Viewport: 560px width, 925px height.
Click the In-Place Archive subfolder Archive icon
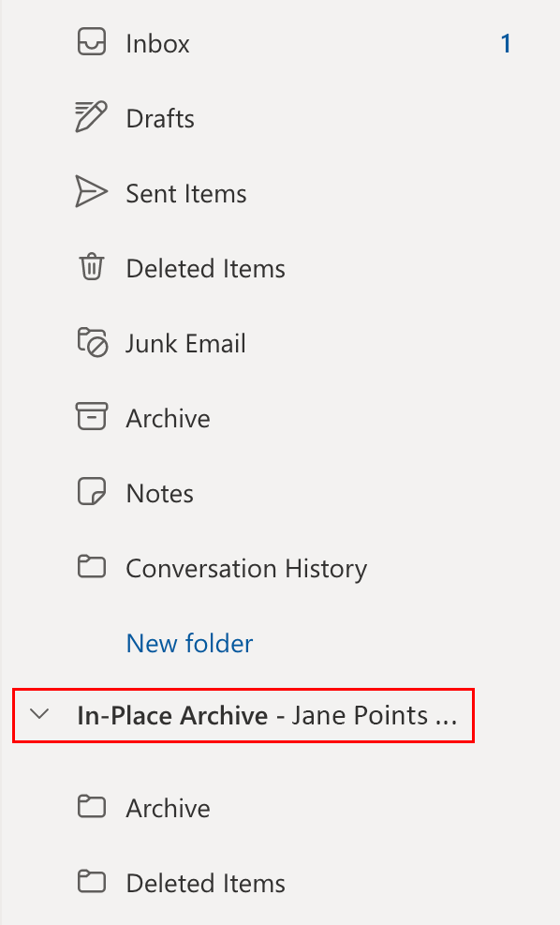pos(92,807)
